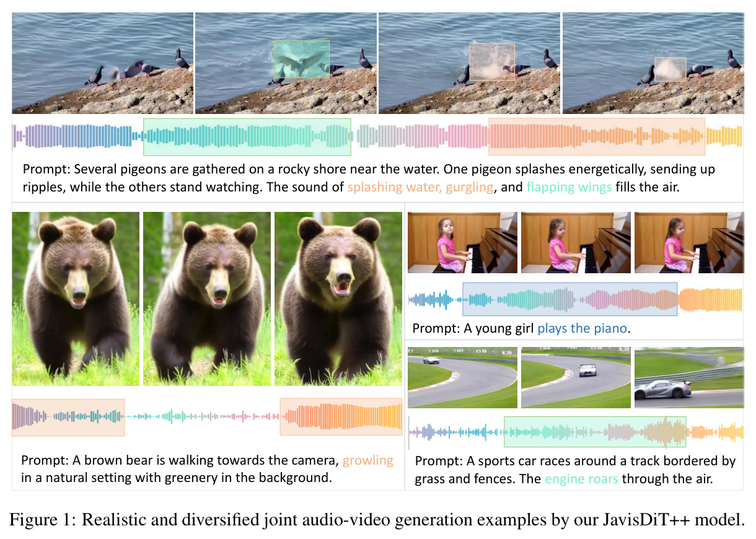Screen dimensions: 756x539
Task: Select left orange region of bear waveform
Action: pyautogui.click(x=68, y=418)
